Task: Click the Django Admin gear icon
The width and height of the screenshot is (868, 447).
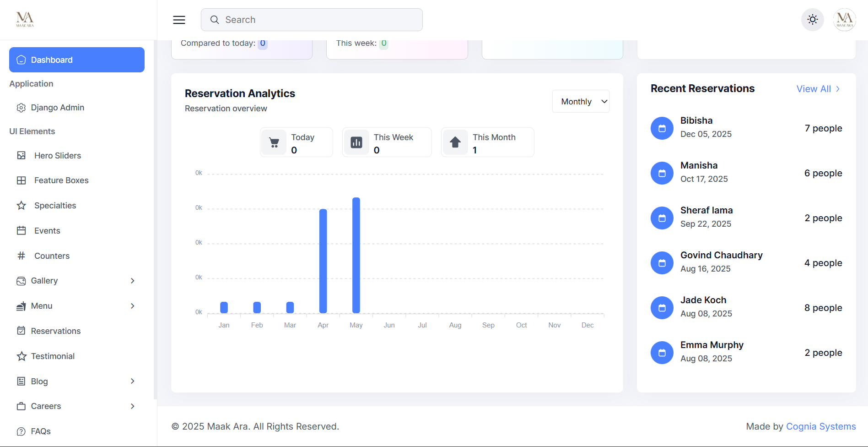Action: 21,107
